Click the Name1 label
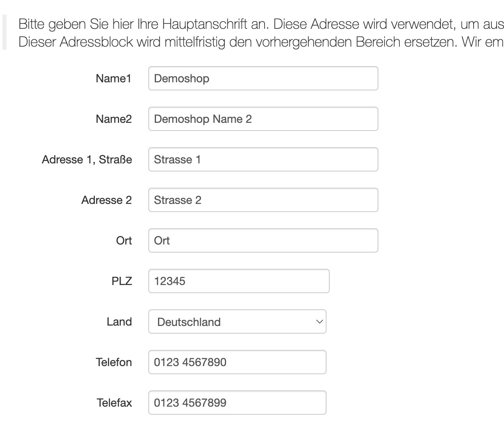The image size is (504, 433). tap(113, 78)
